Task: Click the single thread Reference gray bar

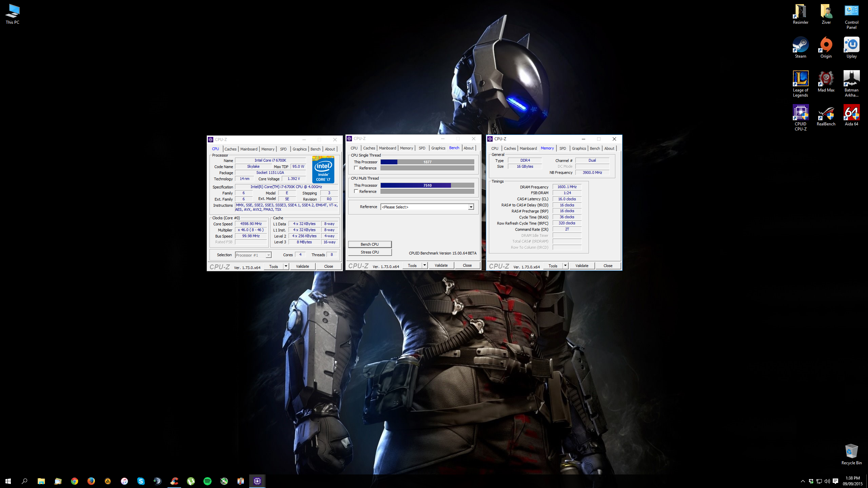Action: (427, 168)
